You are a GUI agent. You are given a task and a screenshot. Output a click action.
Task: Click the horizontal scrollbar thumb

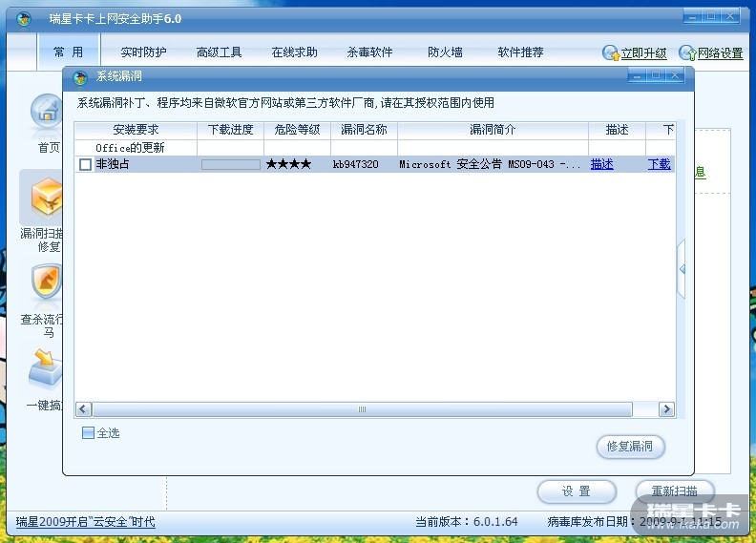(362, 409)
